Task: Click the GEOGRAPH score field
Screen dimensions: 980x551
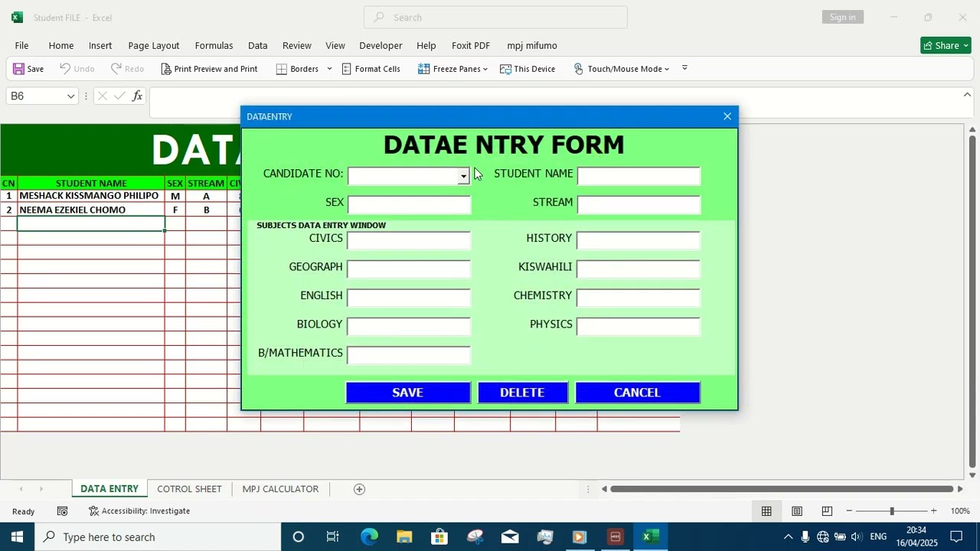Action: point(409,269)
